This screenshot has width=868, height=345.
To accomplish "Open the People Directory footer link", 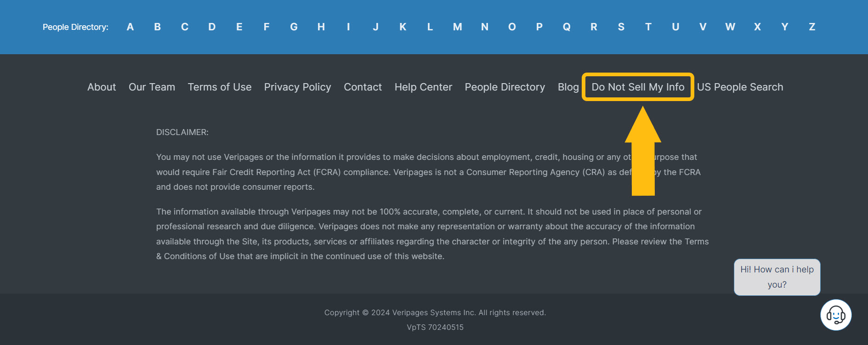I will click(505, 87).
